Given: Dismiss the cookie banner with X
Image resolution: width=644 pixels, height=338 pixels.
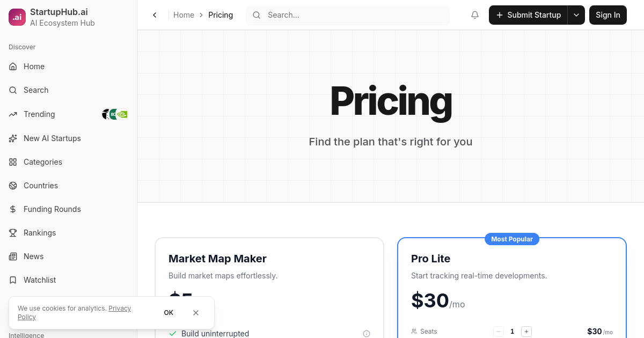Looking at the screenshot, I should (x=196, y=313).
